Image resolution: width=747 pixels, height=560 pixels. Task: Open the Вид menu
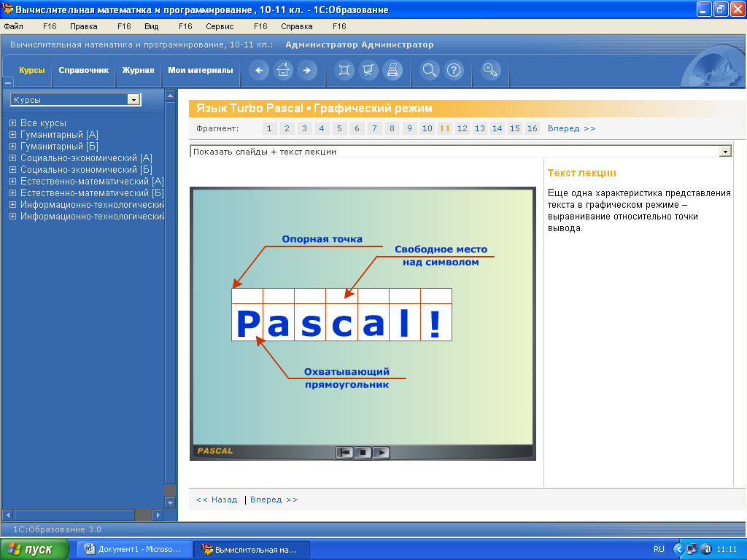point(151,26)
